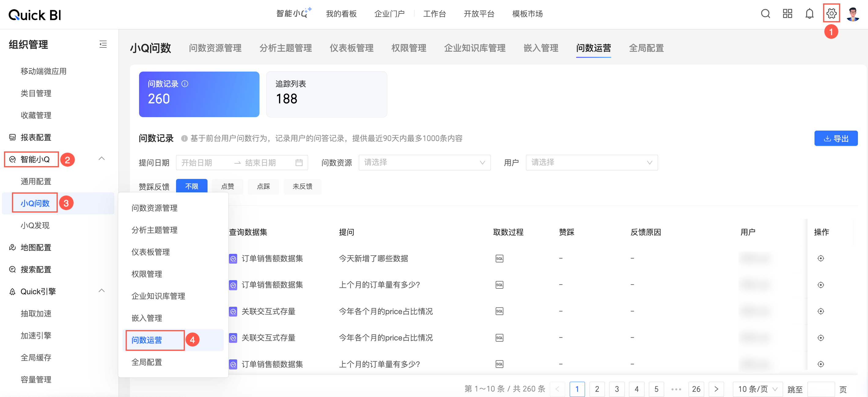868x397 pixels.
Task: Open the settings gear icon
Action: click(x=831, y=14)
